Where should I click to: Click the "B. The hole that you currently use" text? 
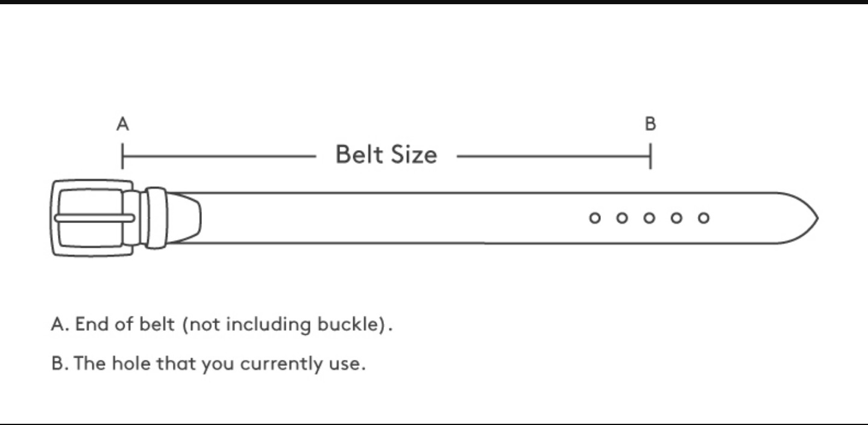(209, 364)
